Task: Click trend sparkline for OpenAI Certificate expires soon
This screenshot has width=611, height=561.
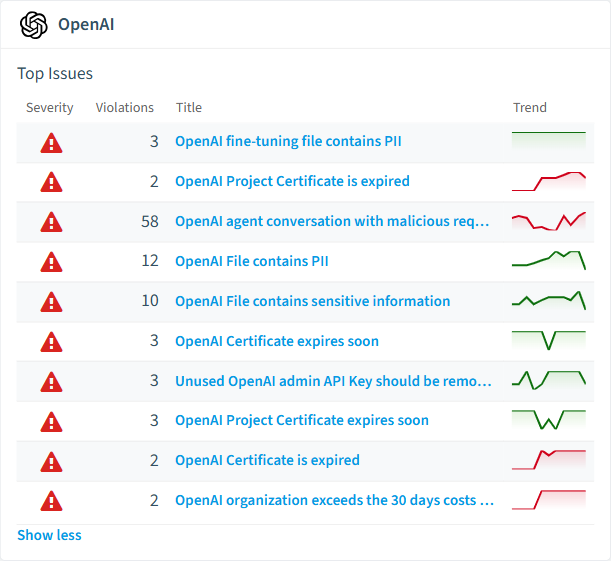Action: 549,340
